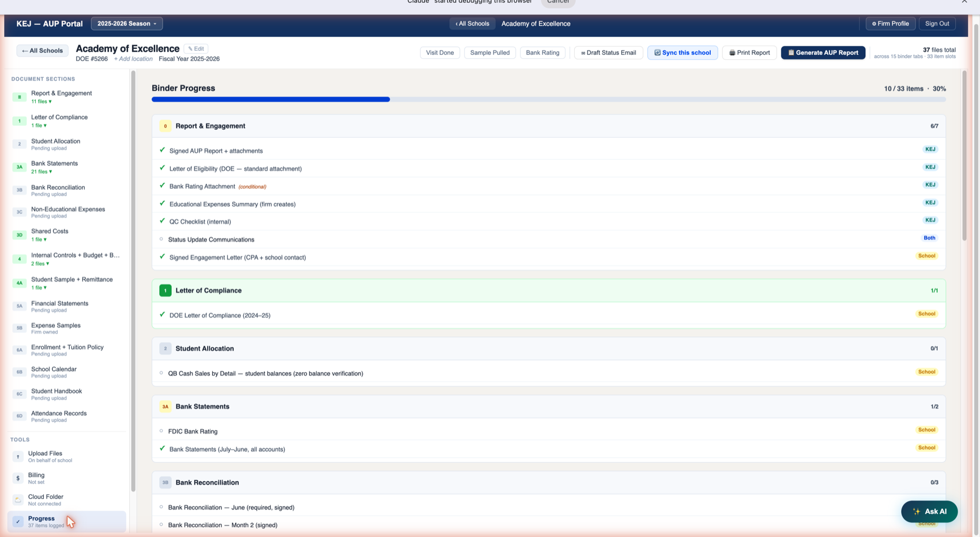
Task: Toggle Letter of Eligibility item checkmark
Action: [x=162, y=168]
